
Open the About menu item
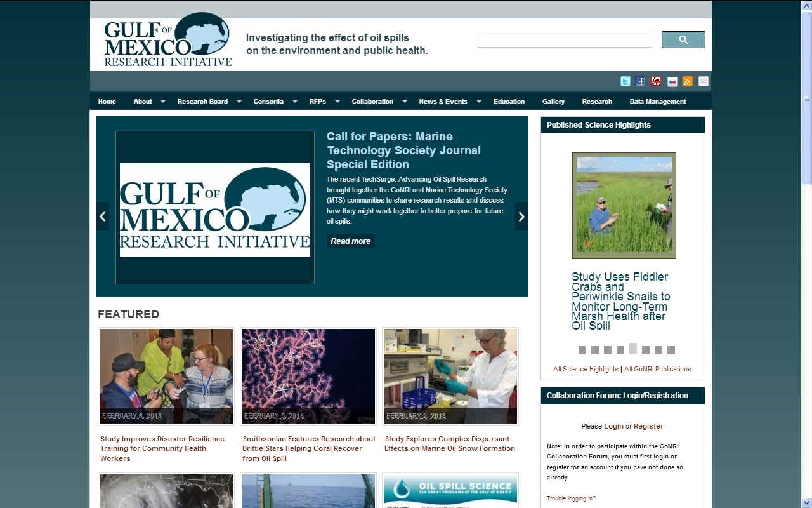pos(143,102)
